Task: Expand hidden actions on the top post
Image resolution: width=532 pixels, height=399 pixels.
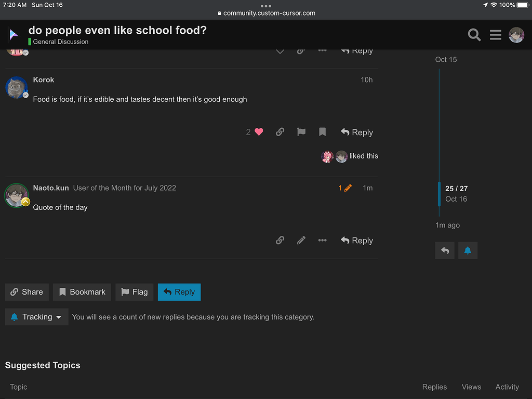Action: pos(322,50)
